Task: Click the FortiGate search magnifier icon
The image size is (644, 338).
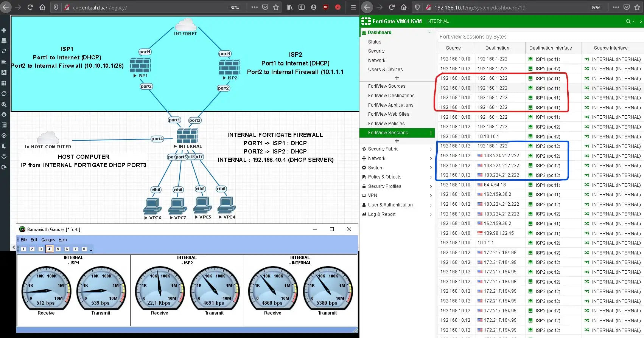Action: pyautogui.click(x=628, y=21)
